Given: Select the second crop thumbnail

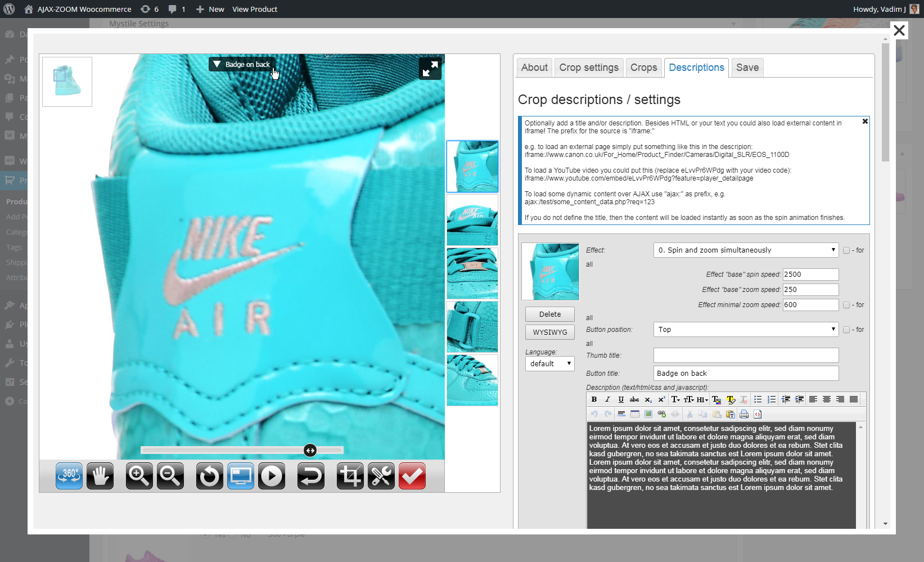Looking at the screenshot, I should (x=472, y=220).
